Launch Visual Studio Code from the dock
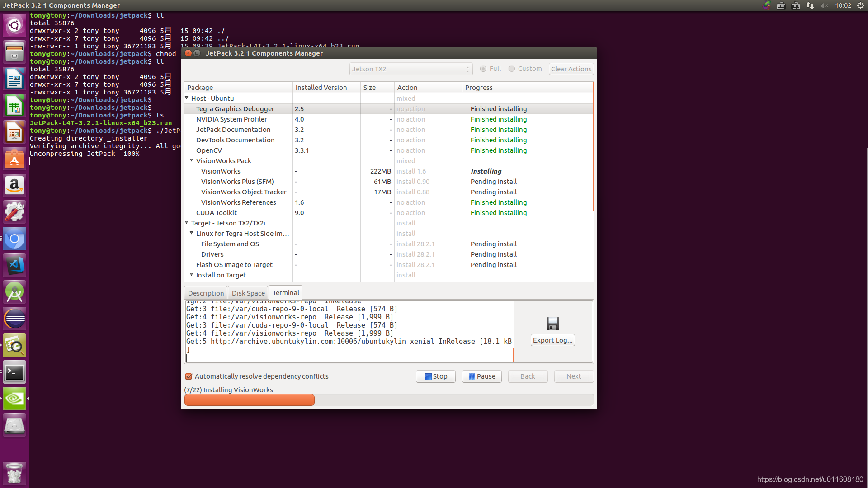Image resolution: width=868 pixels, height=488 pixels. coord(14,265)
